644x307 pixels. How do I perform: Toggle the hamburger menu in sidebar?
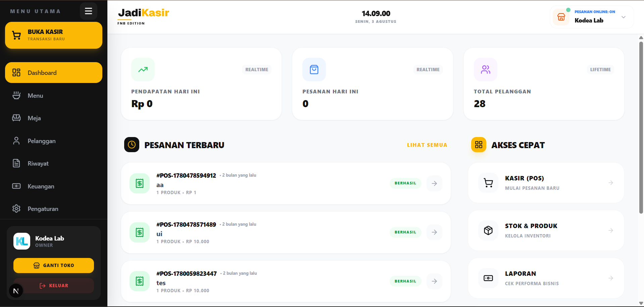pos(89,11)
